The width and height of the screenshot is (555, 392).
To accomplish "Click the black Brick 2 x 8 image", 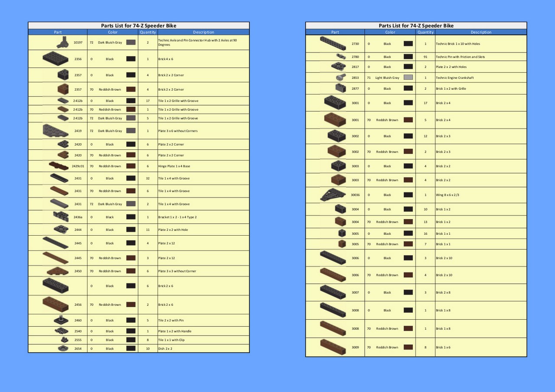I will pyautogui.click(x=333, y=292).
